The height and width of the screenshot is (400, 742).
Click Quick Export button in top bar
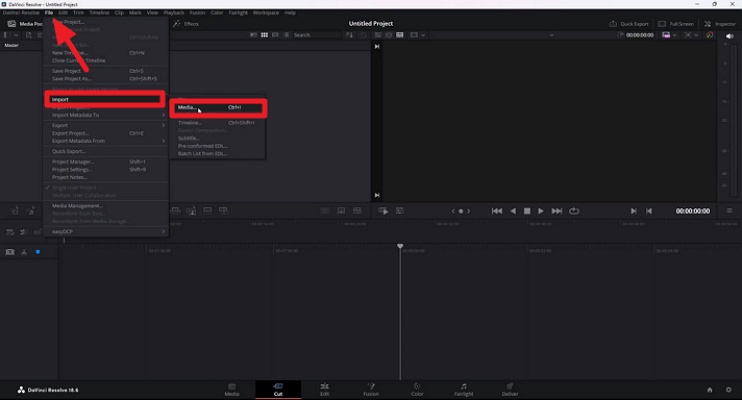point(629,24)
